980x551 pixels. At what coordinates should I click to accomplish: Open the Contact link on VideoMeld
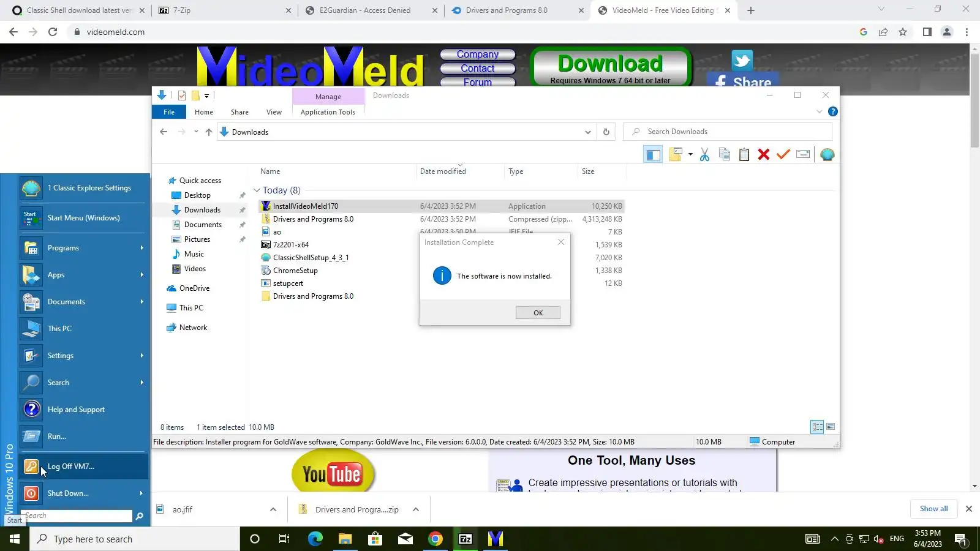[478, 69]
